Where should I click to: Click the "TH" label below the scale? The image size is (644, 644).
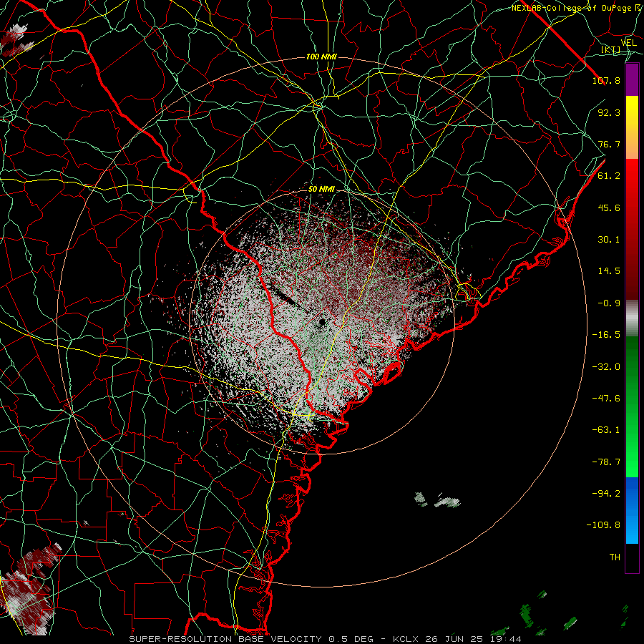615,557
